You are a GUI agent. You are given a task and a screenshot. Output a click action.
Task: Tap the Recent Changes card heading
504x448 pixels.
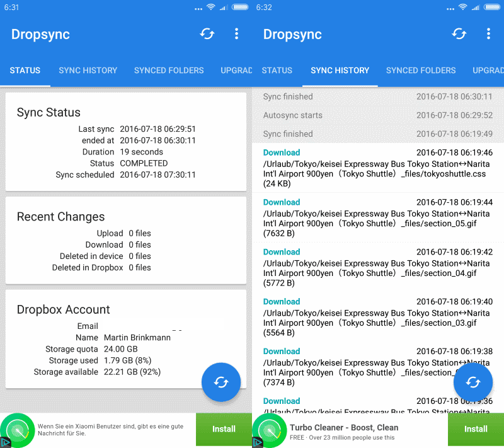[60, 217]
